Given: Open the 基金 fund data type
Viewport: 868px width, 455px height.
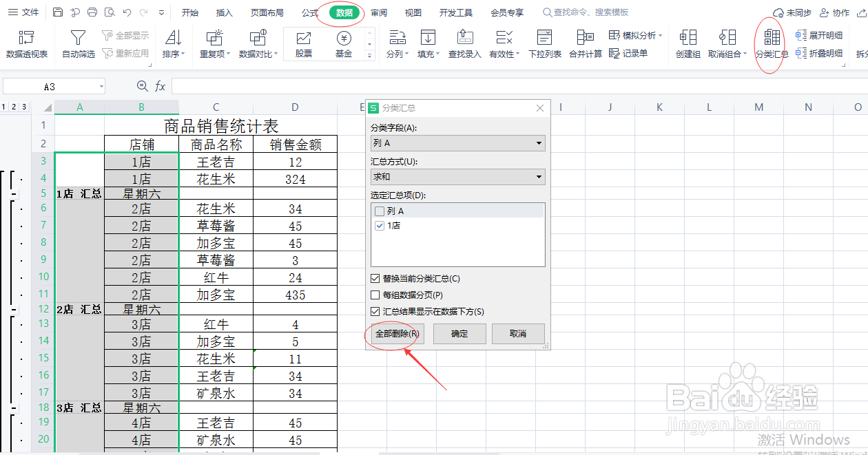Looking at the screenshot, I should (343, 44).
